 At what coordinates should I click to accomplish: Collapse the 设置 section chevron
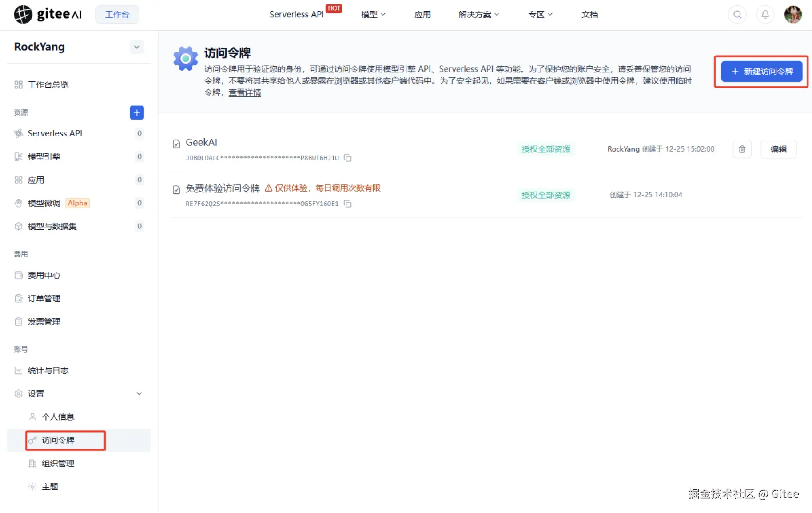139,393
